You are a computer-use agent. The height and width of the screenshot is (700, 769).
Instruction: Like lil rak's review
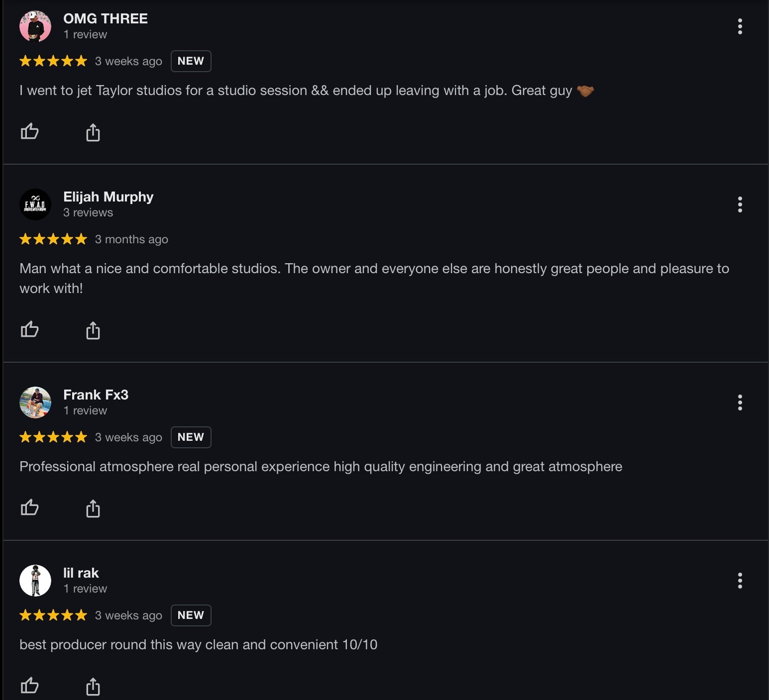[x=29, y=686]
